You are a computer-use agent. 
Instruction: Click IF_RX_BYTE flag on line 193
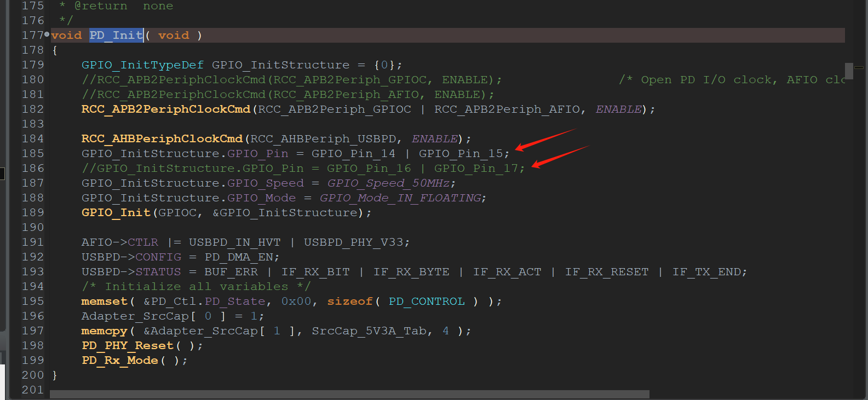coord(411,272)
